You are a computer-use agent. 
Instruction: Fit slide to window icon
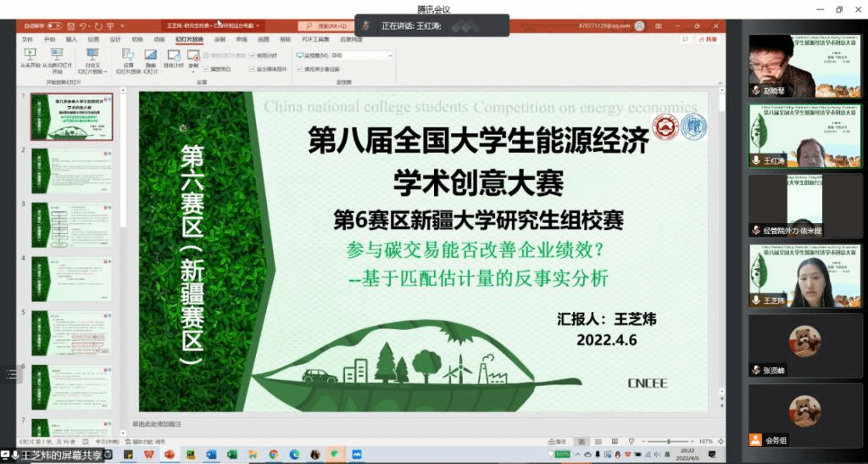click(721, 441)
